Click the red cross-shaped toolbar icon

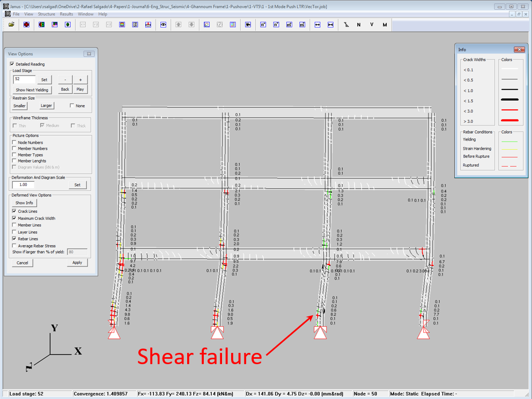(x=26, y=25)
